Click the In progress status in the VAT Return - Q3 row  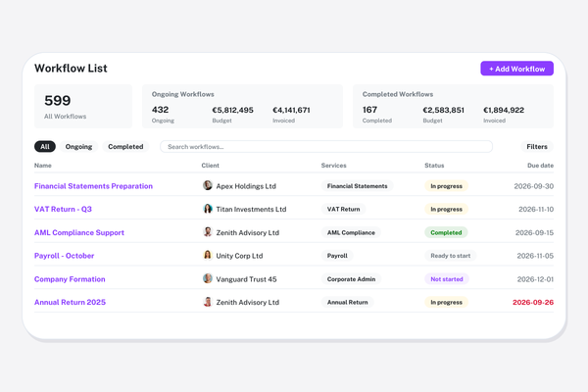[446, 210]
